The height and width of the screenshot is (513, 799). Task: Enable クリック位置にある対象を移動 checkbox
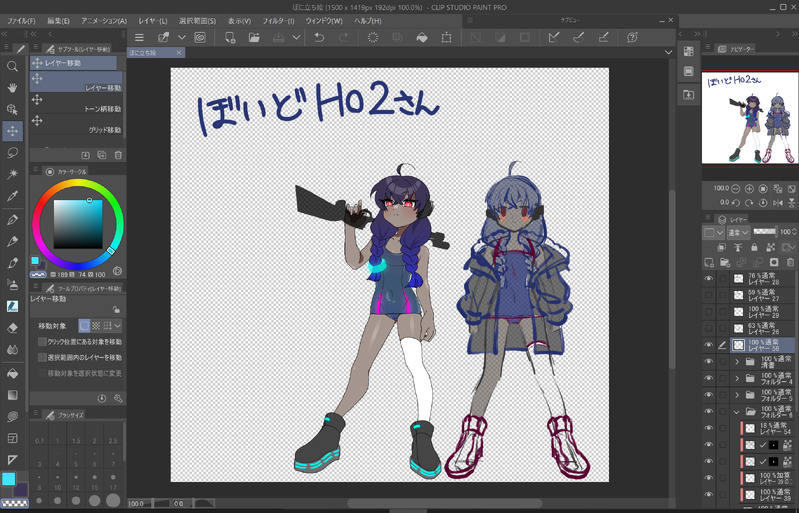42,341
